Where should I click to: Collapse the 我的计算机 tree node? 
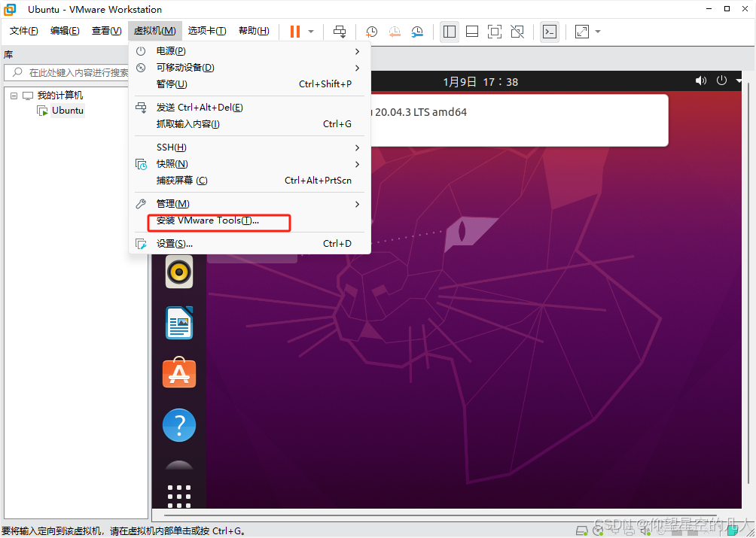pyautogui.click(x=14, y=96)
